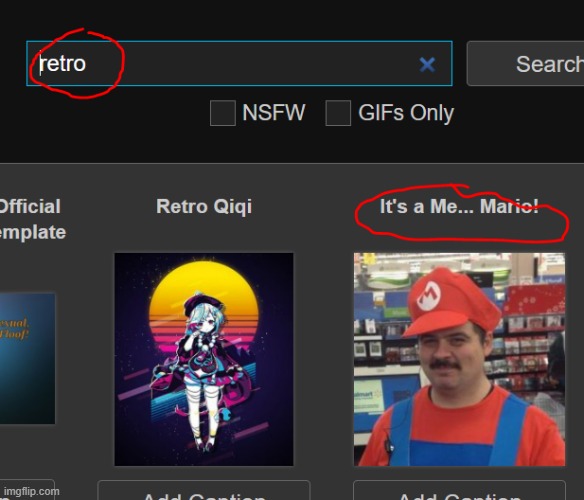The image size is (584, 500).
Task: Click the search box containing "retro"
Action: coord(239,63)
